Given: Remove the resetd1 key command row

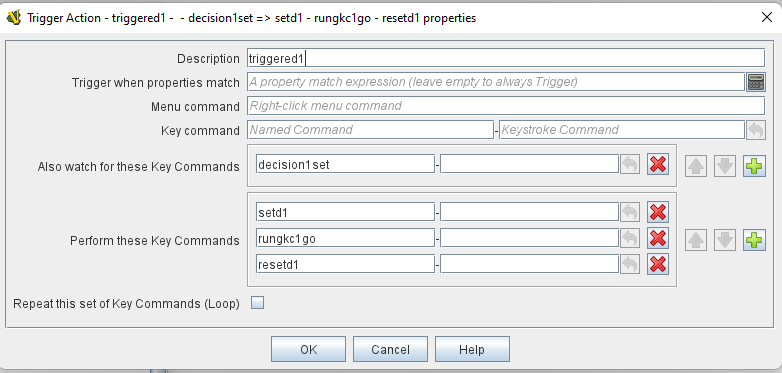Looking at the screenshot, I should (658, 264).
